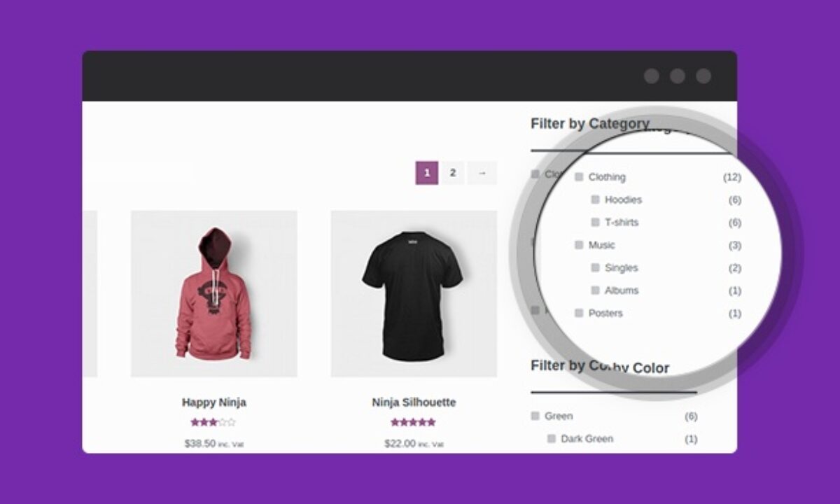Viewport: 840px width, 504px height.
Task: Select current page 1 pagination button
Action: [x=427, y=173]
